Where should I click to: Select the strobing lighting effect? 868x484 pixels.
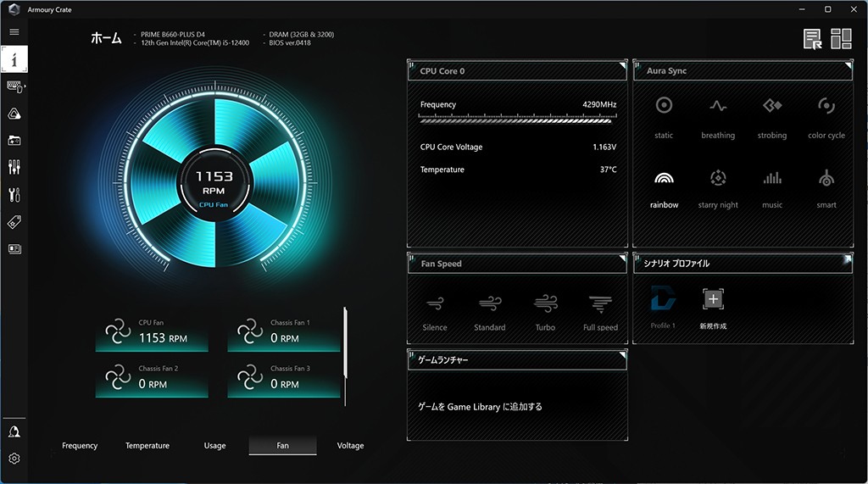pos(772,106)
